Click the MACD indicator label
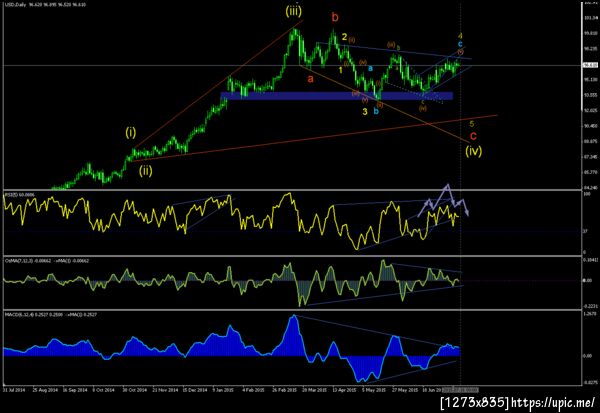The width and height of the screenshot is (600, 413). (51, 314)
